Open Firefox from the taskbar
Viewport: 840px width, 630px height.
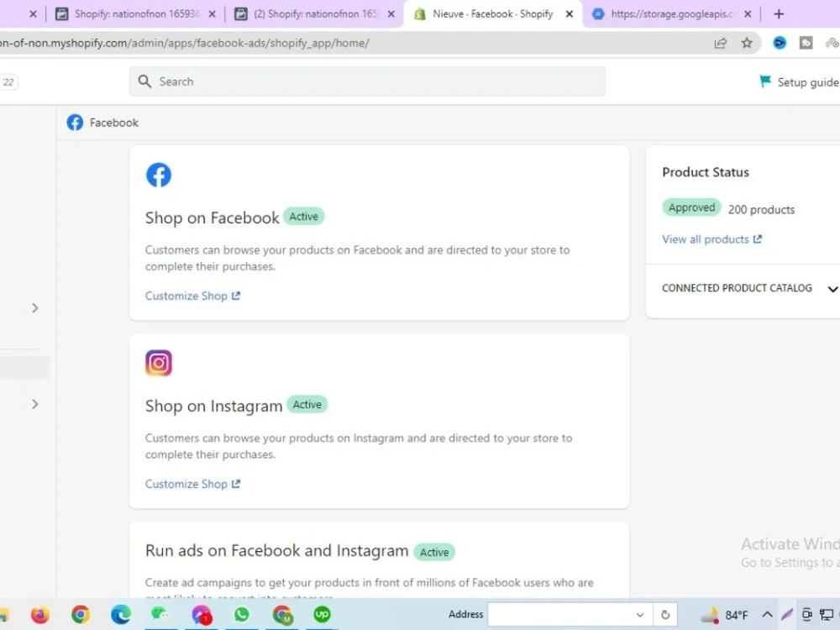tap(39, 615)
